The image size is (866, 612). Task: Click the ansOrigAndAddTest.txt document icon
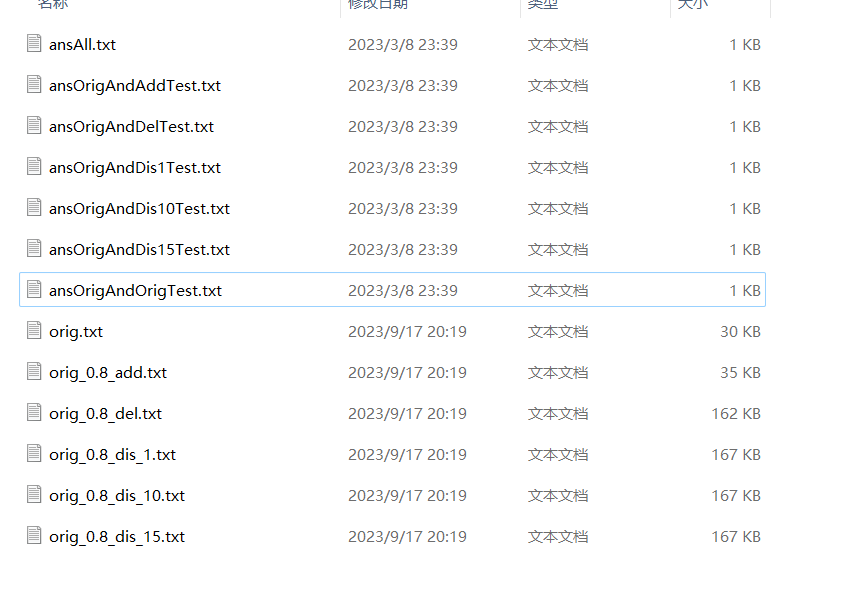[34, 84]
